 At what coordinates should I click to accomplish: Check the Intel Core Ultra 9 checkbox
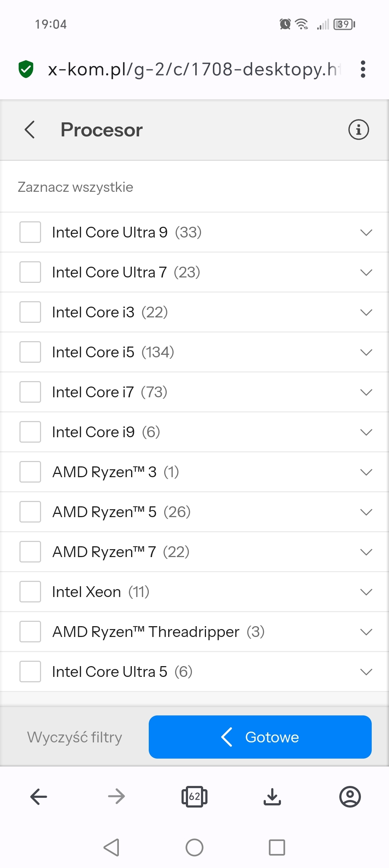click(30, 232)
